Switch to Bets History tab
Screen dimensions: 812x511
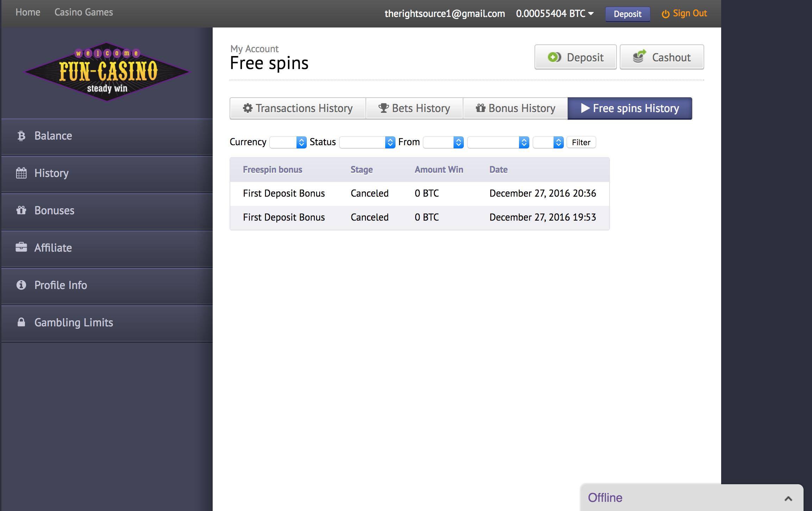tap(414, 108)
